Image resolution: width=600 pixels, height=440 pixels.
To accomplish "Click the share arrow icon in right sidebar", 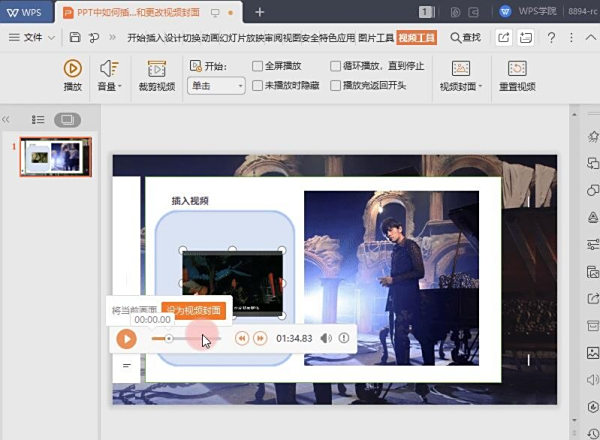I will (x=593, y=298).
